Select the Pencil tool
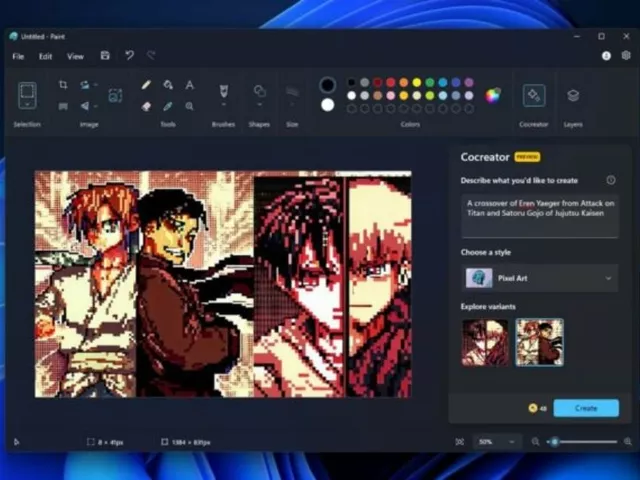Viewport: 640px width, 480px height. pyautogui.click(x=146, y=85)
